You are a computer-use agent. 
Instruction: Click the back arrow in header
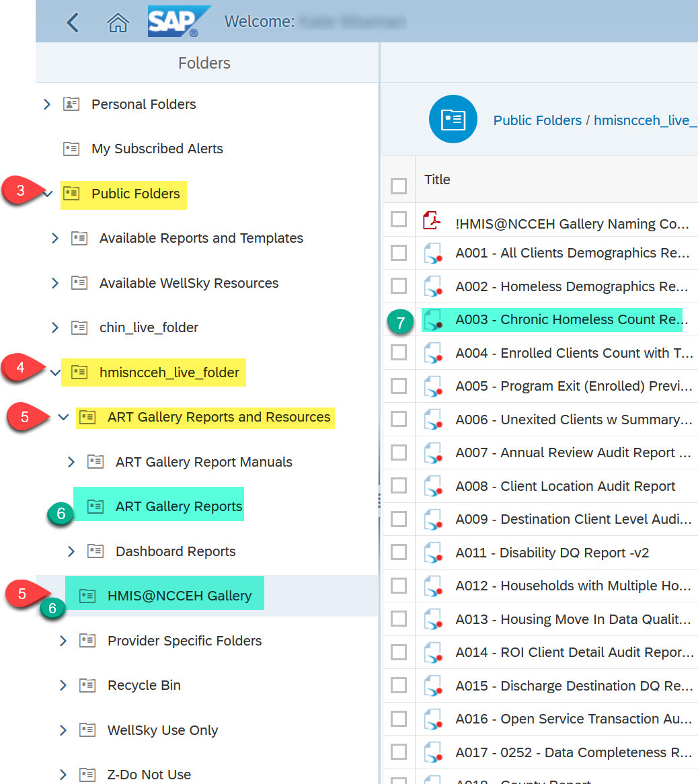coord(73,22)
